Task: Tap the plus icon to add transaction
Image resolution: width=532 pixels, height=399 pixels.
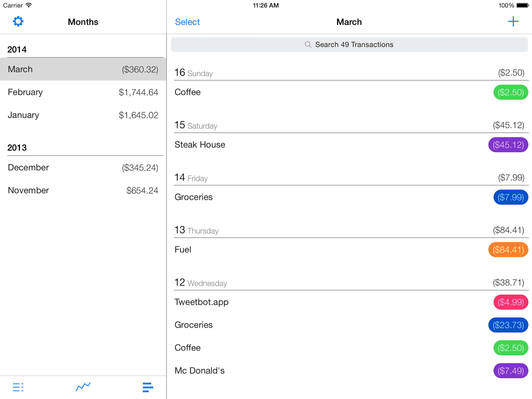Action: tap(513, 22)
